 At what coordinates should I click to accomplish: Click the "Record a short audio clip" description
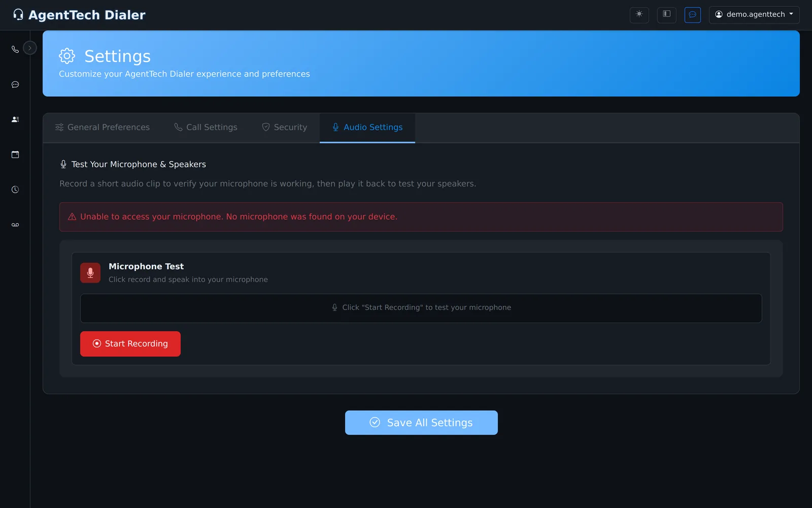268,184
